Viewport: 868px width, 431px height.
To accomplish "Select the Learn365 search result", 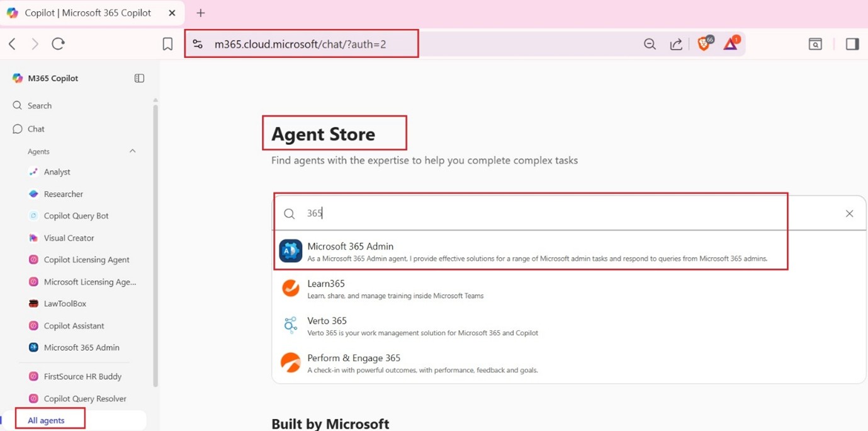I will 569,289.
